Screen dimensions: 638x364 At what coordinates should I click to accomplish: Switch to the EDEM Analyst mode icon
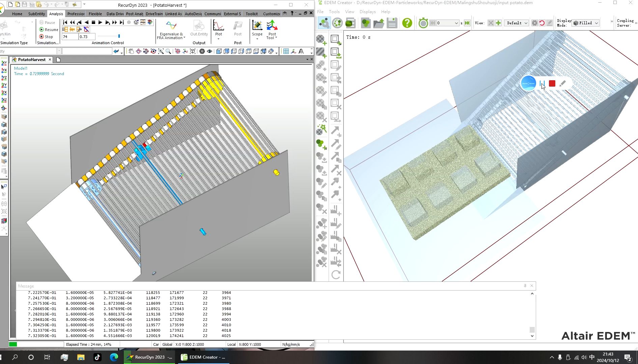click(351, 23)
